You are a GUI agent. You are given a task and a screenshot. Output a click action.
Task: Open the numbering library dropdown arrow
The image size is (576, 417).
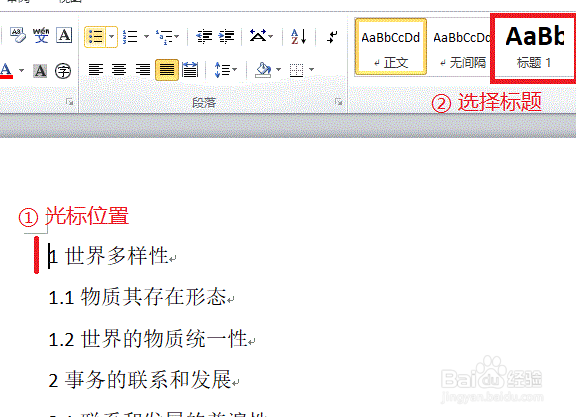point(146,37)
